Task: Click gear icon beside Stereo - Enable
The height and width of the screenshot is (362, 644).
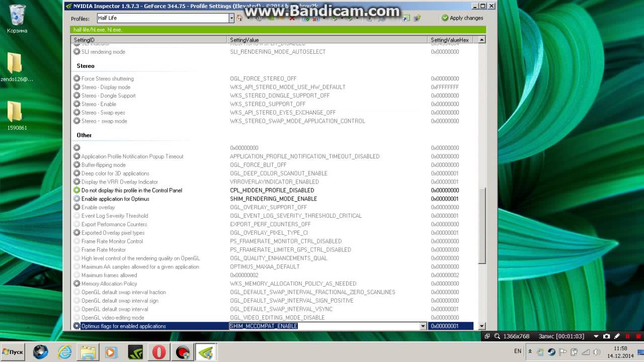Action: (x=76, y=104)
